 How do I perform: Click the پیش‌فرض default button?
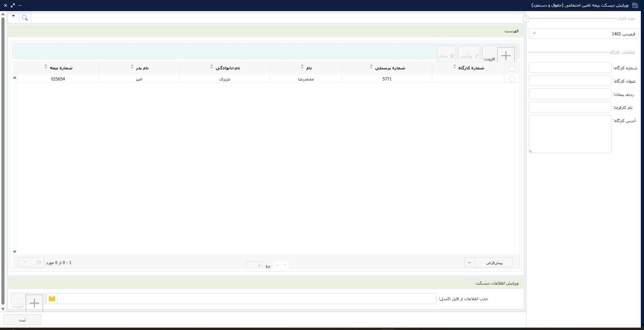tap(494, 263)
